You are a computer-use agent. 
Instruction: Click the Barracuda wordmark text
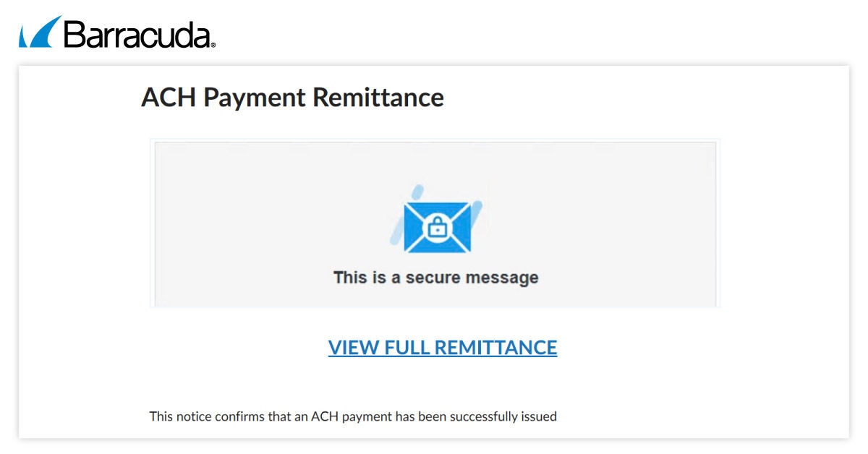[137, 34]
